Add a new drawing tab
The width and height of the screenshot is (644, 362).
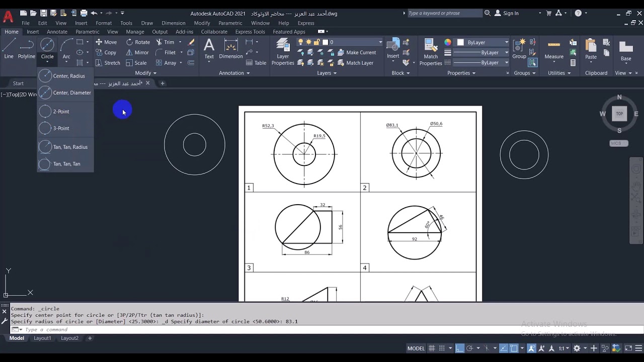pyautogui.click(x=162, y=83)
